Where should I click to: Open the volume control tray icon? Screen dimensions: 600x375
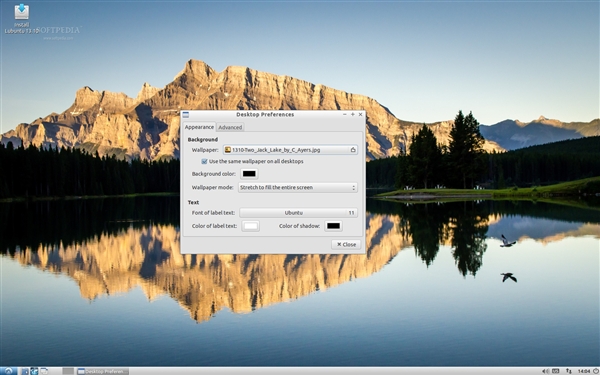546,371
